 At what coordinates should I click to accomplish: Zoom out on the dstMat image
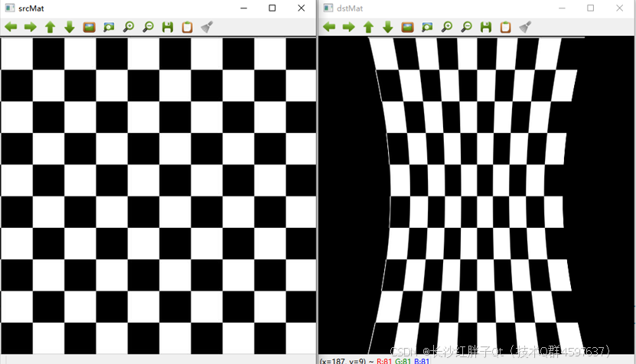466,27
